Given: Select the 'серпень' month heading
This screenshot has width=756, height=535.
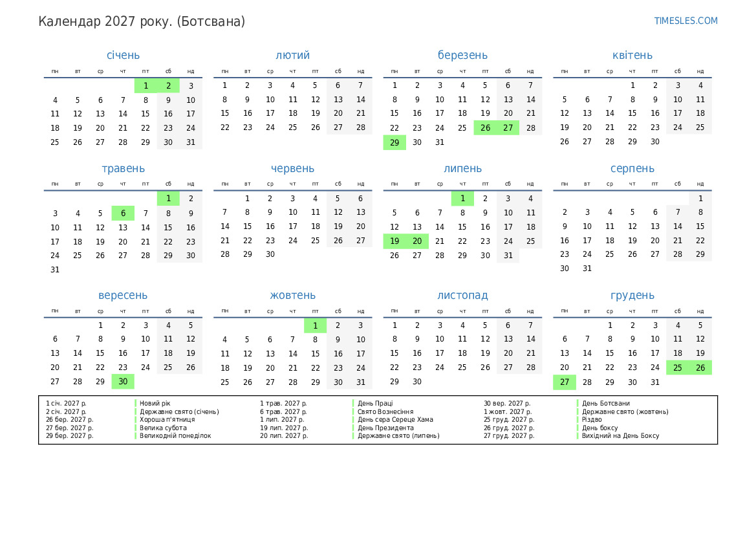Looking at the screenshot, I should pos(632,168).
